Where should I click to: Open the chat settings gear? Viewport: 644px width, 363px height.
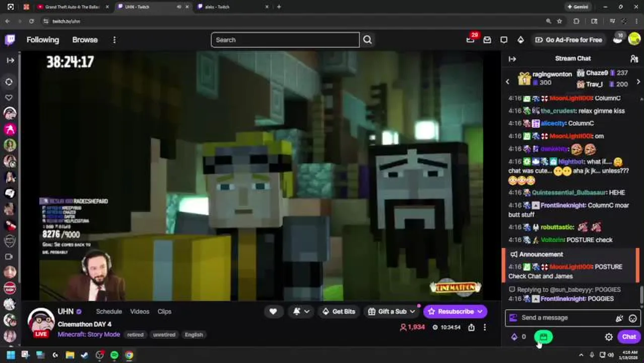click(609, 337)
